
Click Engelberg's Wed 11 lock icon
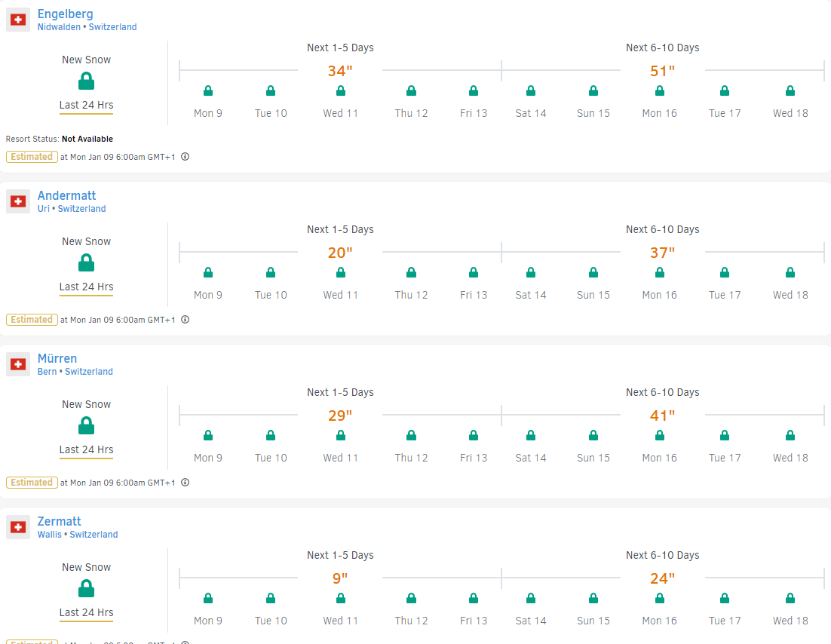click(x=340, y=91)
